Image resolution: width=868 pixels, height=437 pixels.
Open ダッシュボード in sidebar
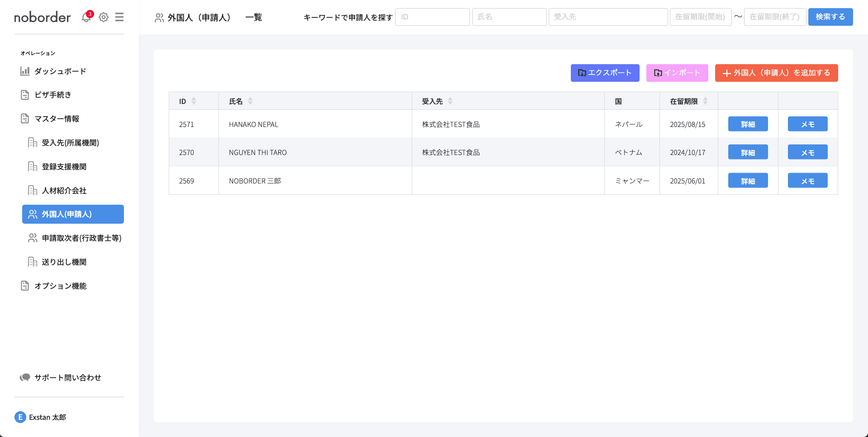(x=60, y=71)
